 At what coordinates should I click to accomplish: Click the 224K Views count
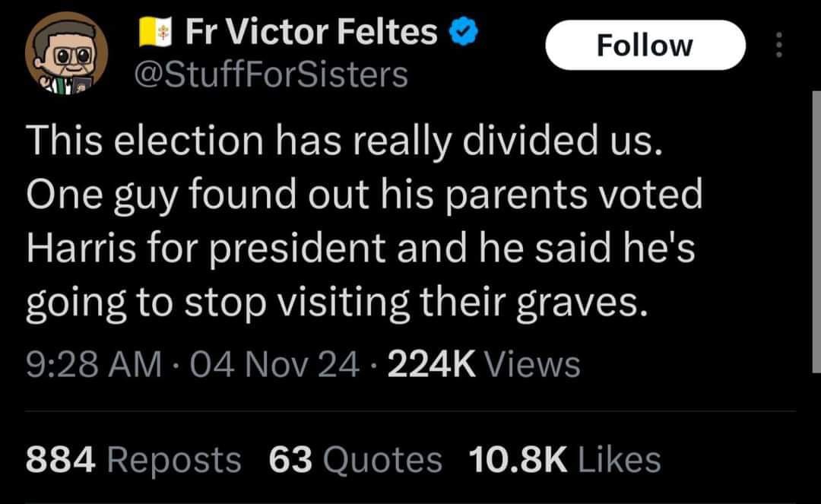click(483, 364)
